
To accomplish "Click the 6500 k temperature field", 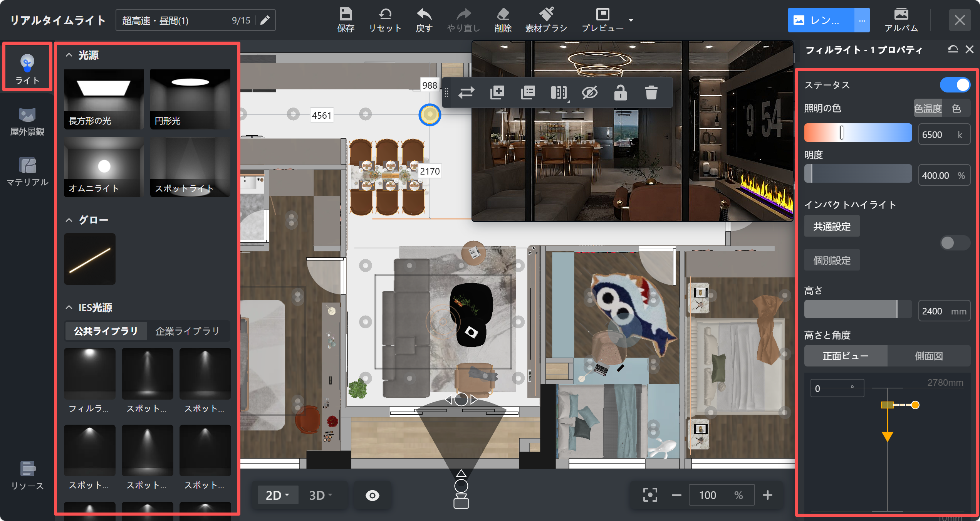I will coord(944,134).
